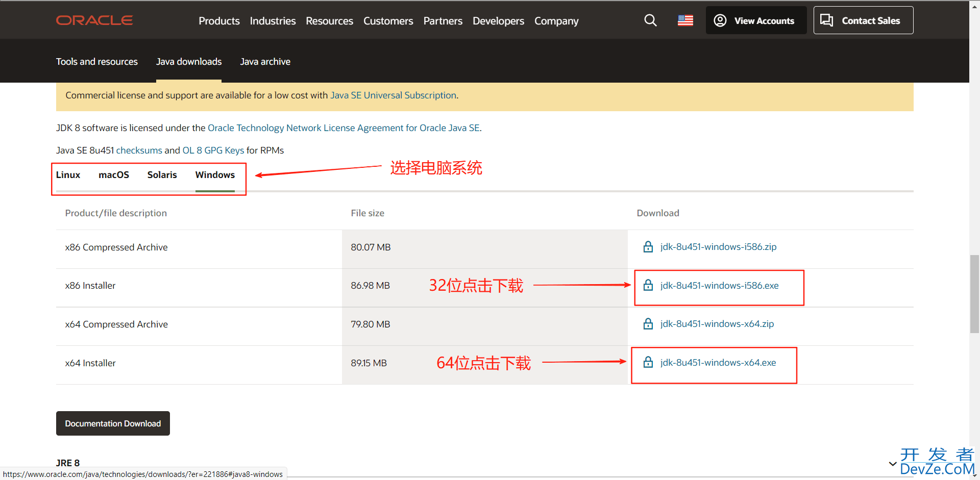Click the 80.07 MB file size
The width and height of the screenshot is (980, 480).
click(371, 247)
